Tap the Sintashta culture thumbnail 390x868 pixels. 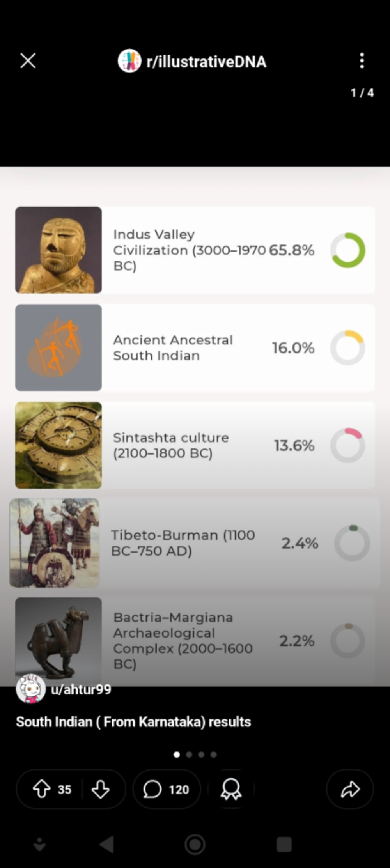(58, 445)
